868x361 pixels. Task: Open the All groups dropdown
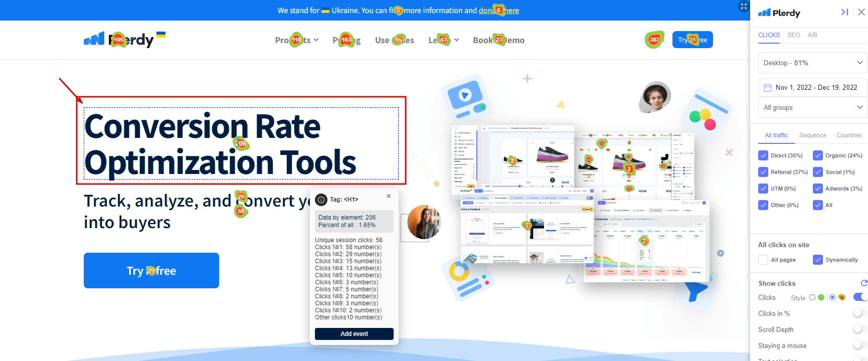pos(812,107)
